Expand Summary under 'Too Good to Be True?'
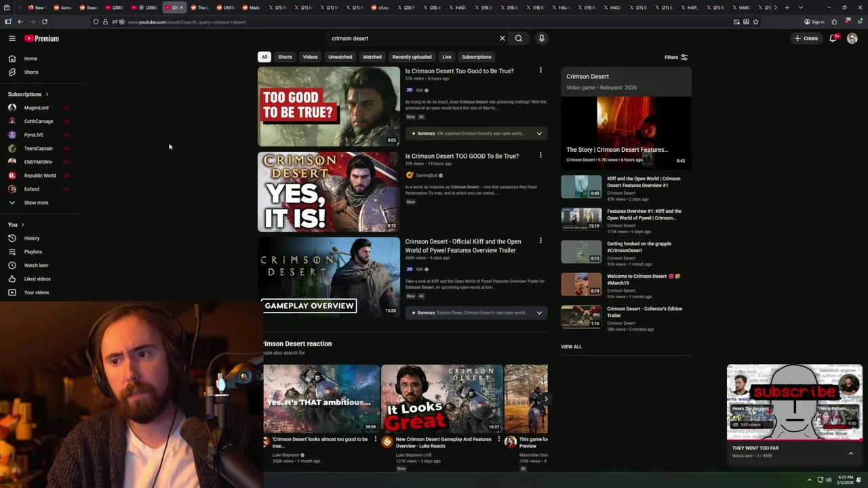868x488 pixels. pos(476,134)
